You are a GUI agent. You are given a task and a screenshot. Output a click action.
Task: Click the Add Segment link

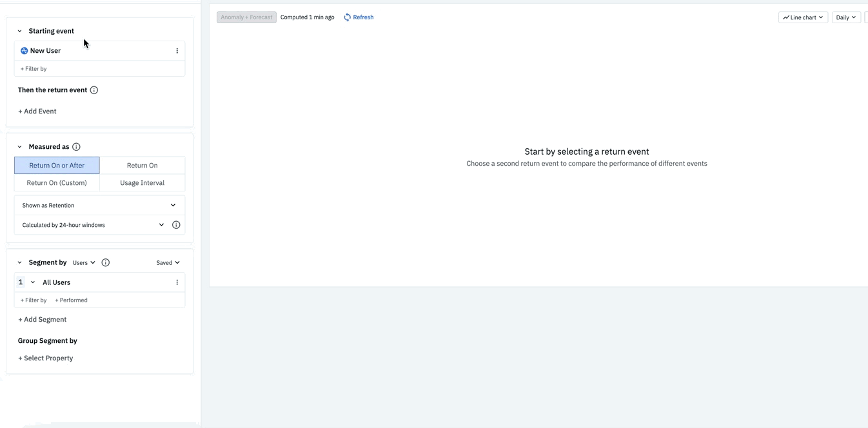pyautogui.click(x=42, y=319)
